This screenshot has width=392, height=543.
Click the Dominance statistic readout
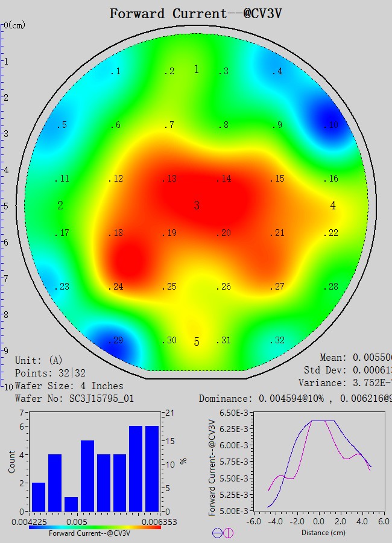click(296, 399)
